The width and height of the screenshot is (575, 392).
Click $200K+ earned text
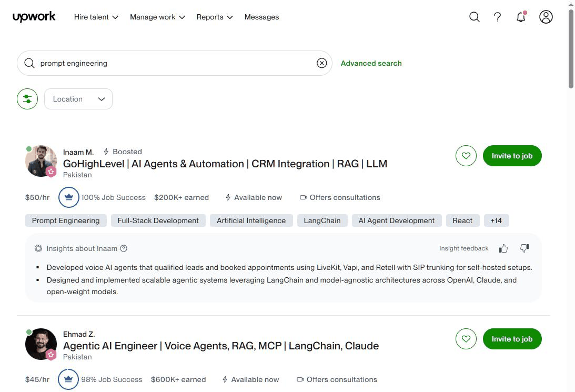point(181,197)
